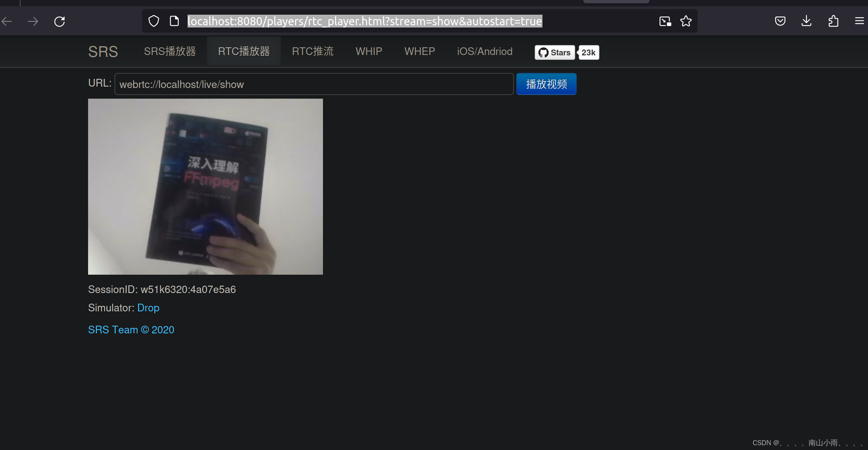868x450 pixels.
Task: Click the GitHub Stars widget
Action: point(554,52)
